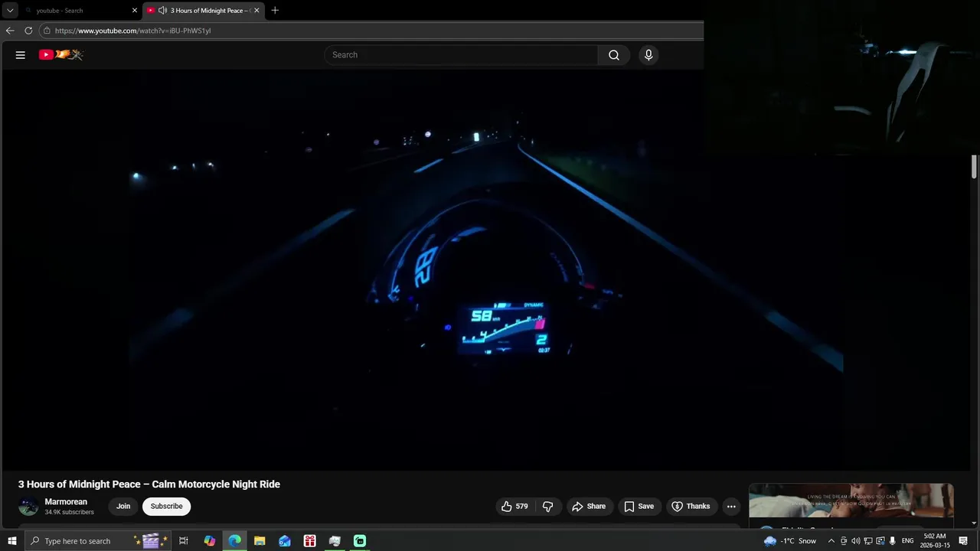
Task: Click the magnifier search button
Action: 614,55
